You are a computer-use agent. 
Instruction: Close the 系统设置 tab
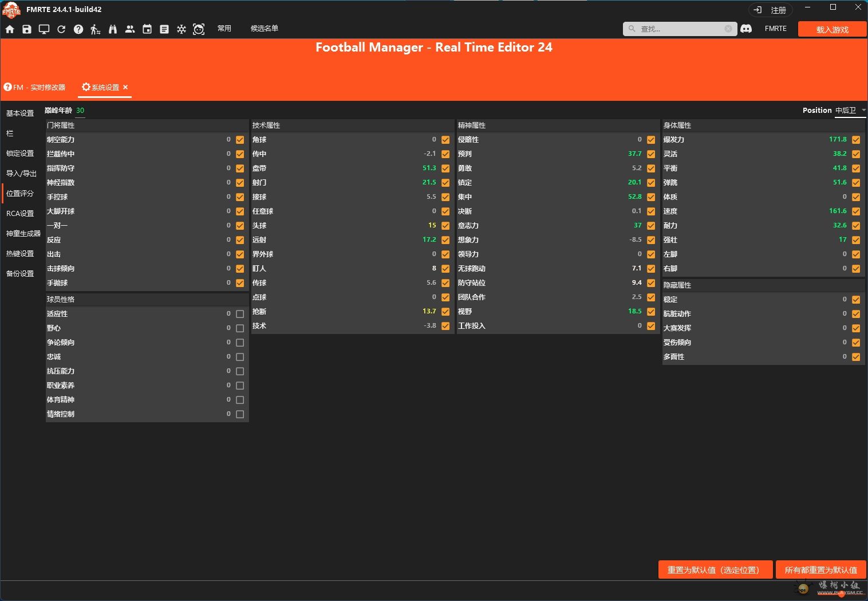125,87
